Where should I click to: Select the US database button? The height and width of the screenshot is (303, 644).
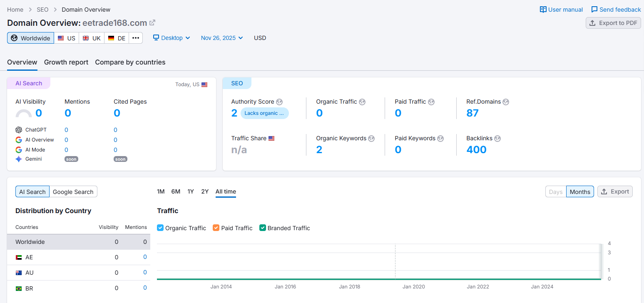[67, 38]
